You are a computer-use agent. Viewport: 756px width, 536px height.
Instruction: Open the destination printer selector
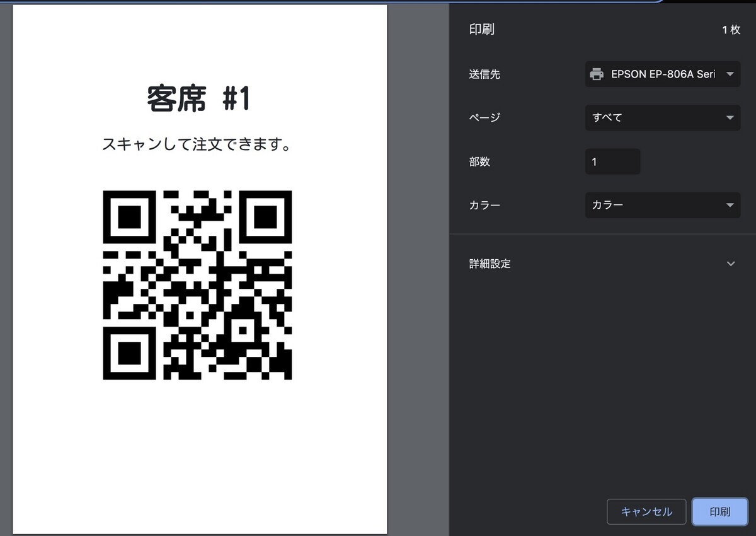pos(661,74)
